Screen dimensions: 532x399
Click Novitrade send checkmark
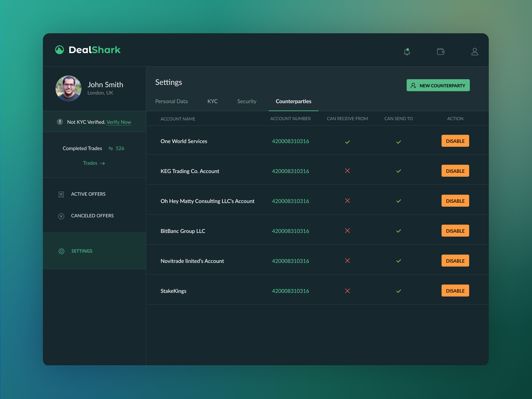coord(399,261)
